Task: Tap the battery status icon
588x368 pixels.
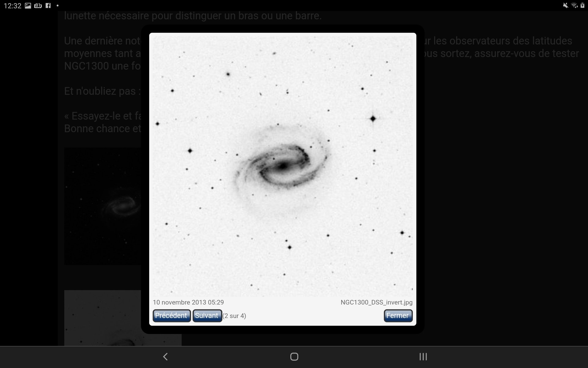Action: point(582,6)
